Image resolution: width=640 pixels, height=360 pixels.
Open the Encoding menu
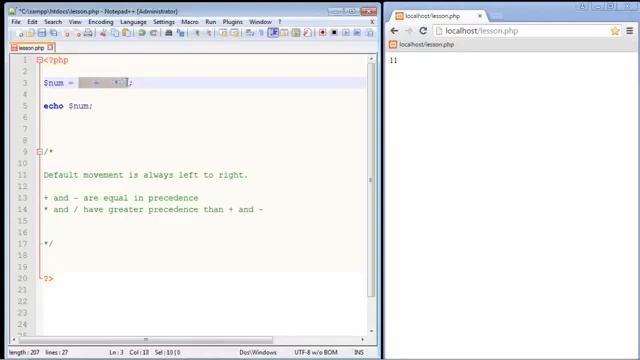coord(101,22)
